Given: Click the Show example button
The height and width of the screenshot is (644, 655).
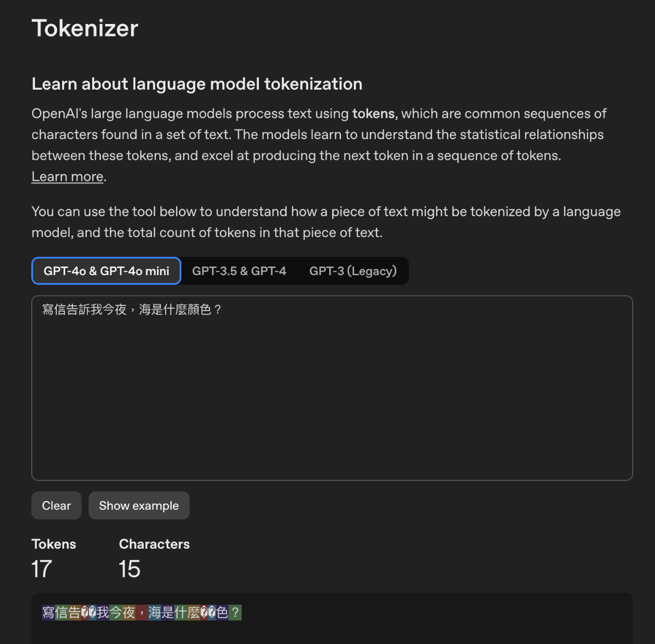Looking at the screenshot, I should pyautogui.click(x=138, y=505).
